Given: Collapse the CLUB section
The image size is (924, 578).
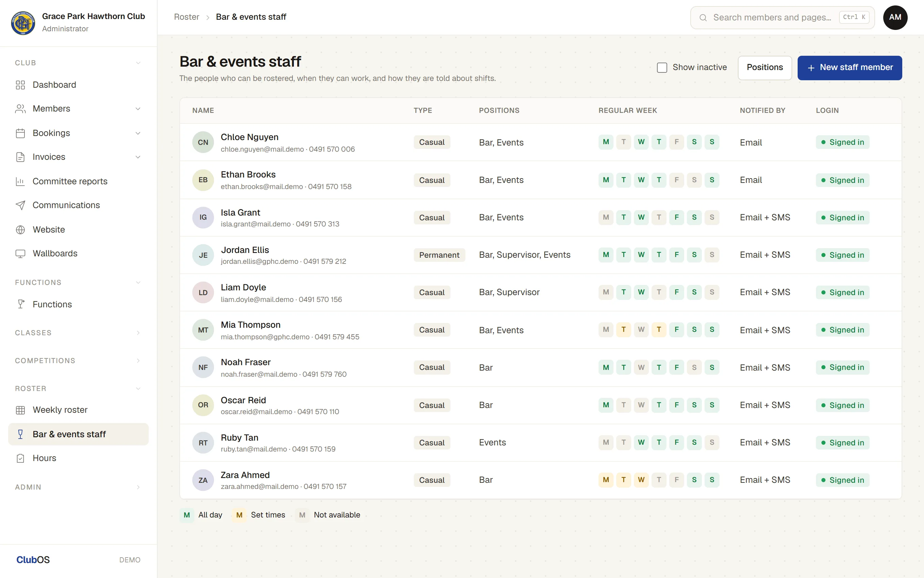Looking at the screenshot, I should coord(78,63).
